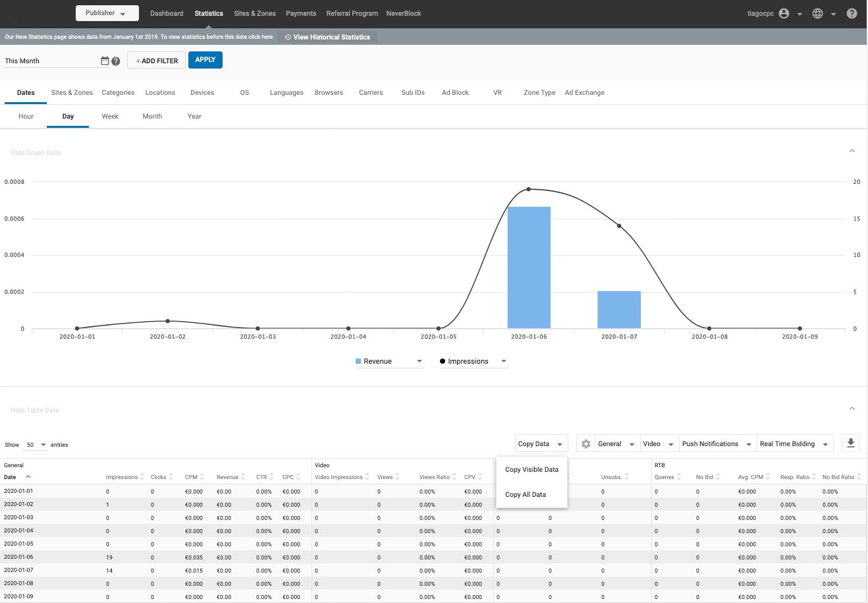Click the calendar date picker icon

[x=105, y=61]
